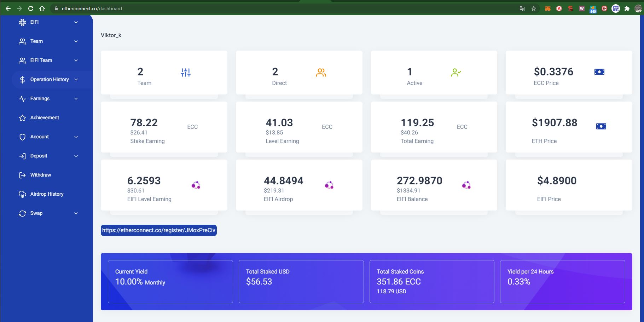Click green user-check icon on Active card

[x=456, y=73]
